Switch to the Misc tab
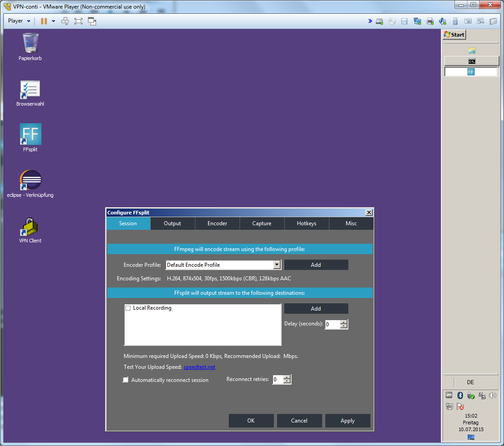 [x=351, y=223]
